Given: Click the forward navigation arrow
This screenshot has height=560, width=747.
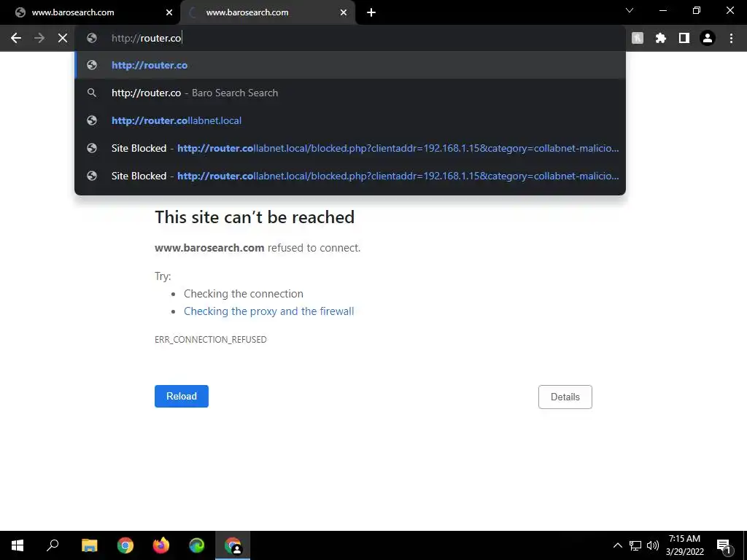Looking at the screenshot, I should 39,38.
